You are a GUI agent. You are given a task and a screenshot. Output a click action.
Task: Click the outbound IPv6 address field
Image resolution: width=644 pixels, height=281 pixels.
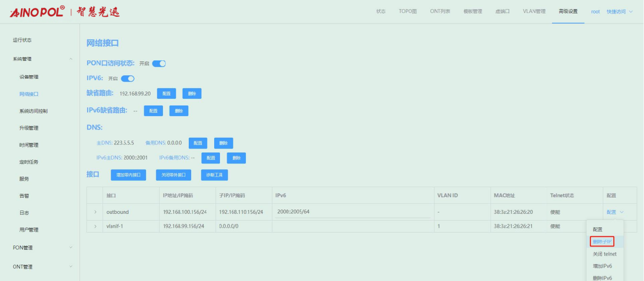352,212
